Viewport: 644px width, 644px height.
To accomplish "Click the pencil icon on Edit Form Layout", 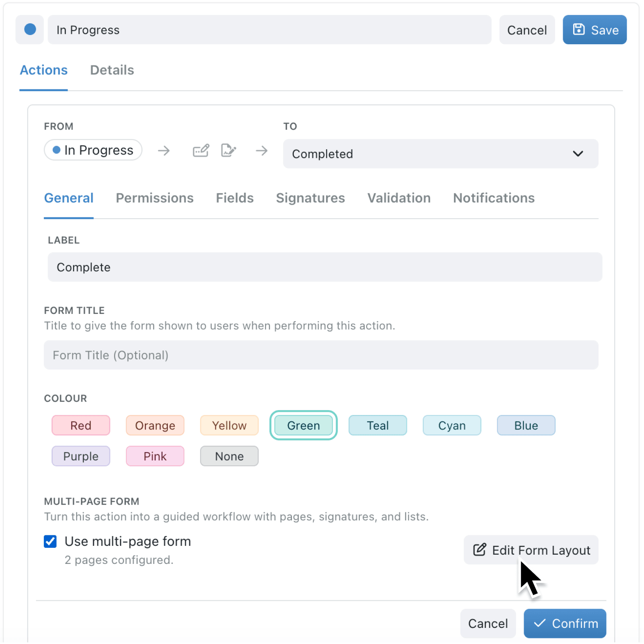I will (x=479, y=549).
